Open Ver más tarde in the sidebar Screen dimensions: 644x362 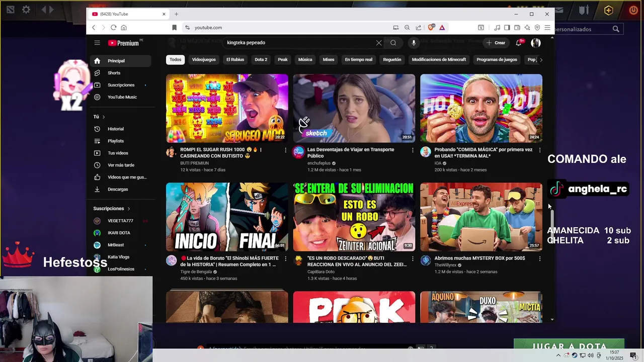[121, 165]
